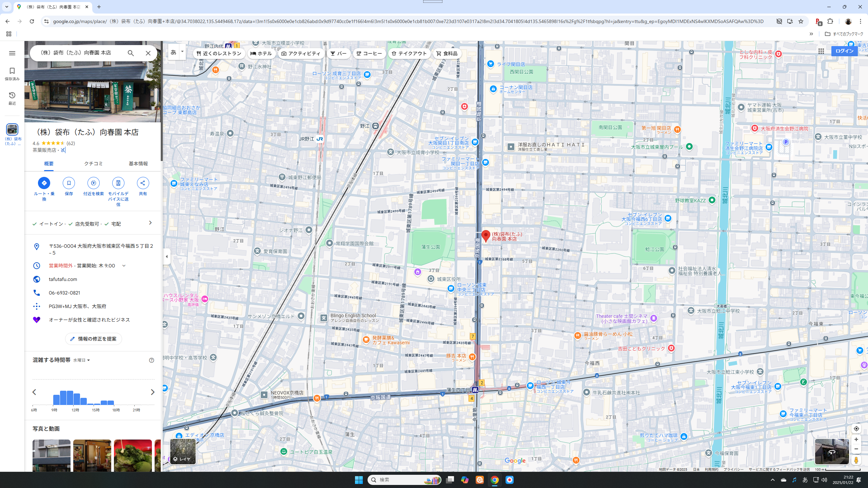868x488 pixels.
Task: Click the JR野江 station marker
Action: click(319, 139)
